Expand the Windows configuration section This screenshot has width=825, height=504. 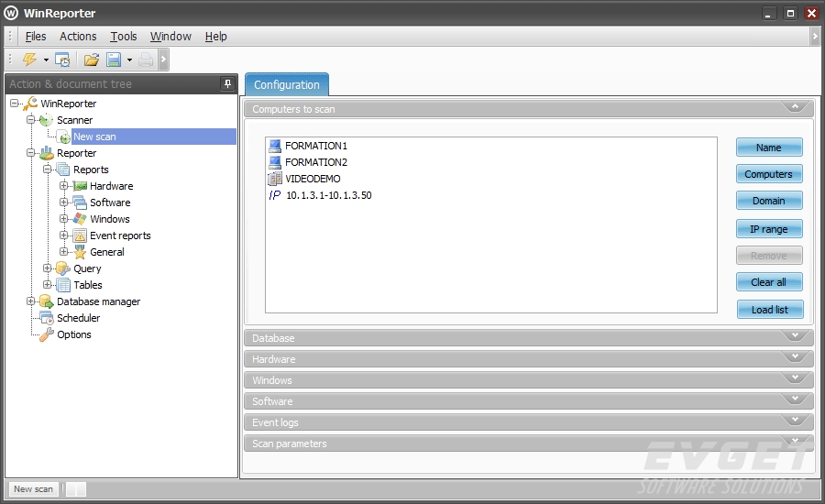pos(795,378)
